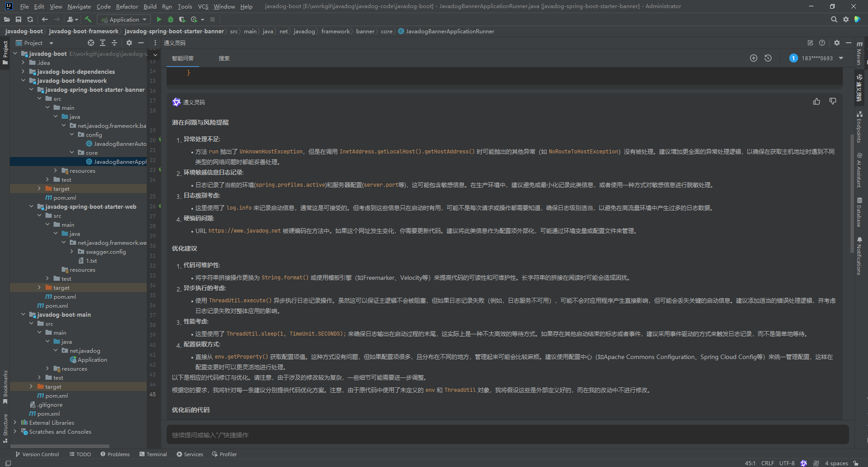Expand Scratches and Consoles node

coord(15,431)
